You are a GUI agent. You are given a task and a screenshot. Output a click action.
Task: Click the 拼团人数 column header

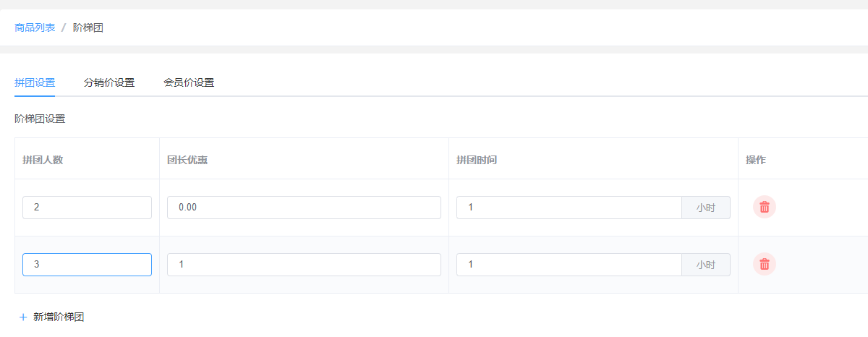(43, 160)
